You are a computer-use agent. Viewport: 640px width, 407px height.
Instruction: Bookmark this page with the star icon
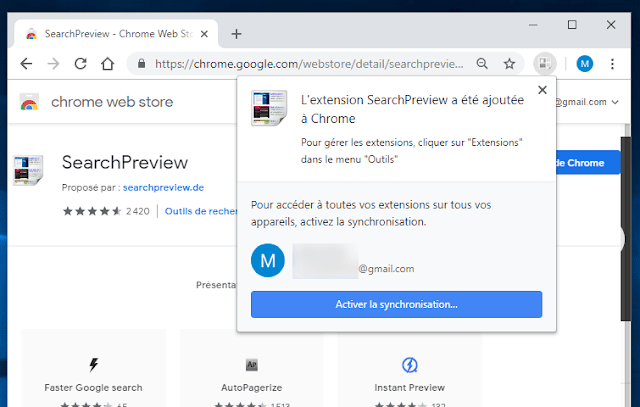pos(509,64)
